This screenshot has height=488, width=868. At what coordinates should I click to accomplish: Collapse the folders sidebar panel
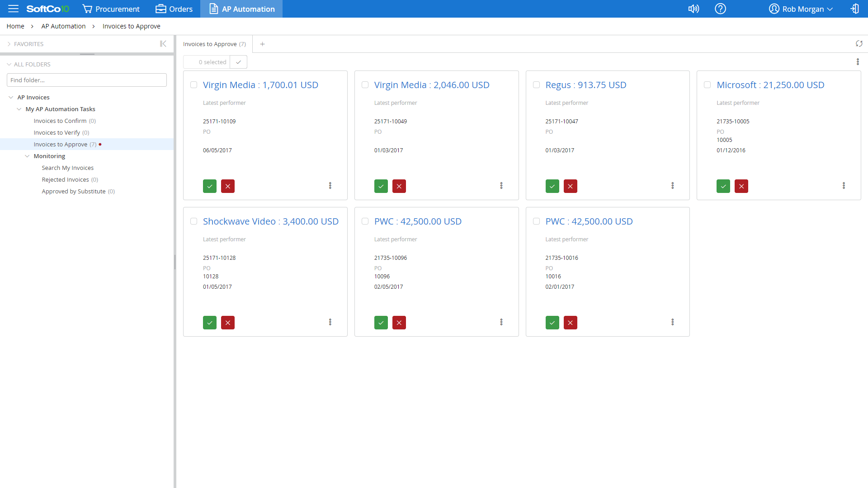pos(163,44)
